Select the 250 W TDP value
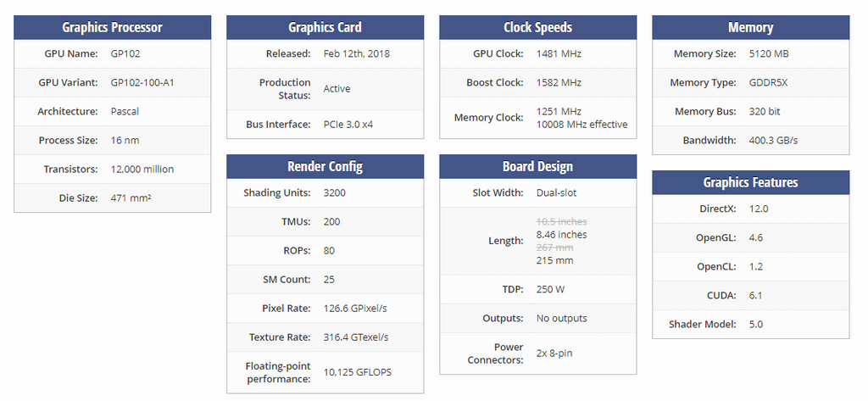Image resolution: width=868 pixels, height=401 pixels. [x=550, y=289]
